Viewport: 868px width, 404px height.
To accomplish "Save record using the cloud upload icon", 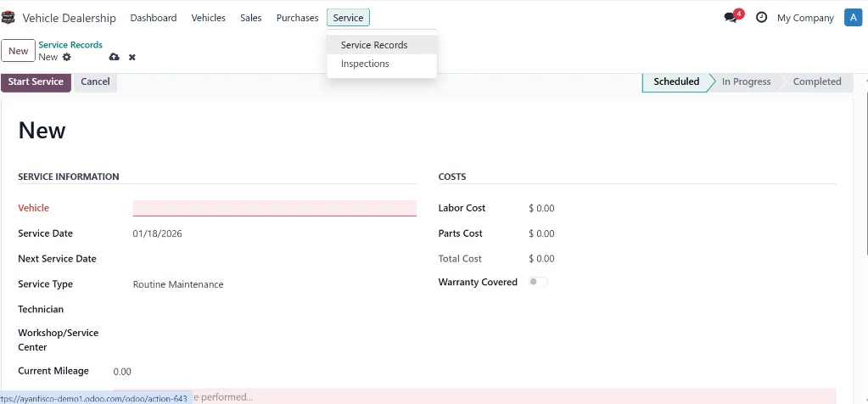I will pyautogui.click(x=114, y=57).
